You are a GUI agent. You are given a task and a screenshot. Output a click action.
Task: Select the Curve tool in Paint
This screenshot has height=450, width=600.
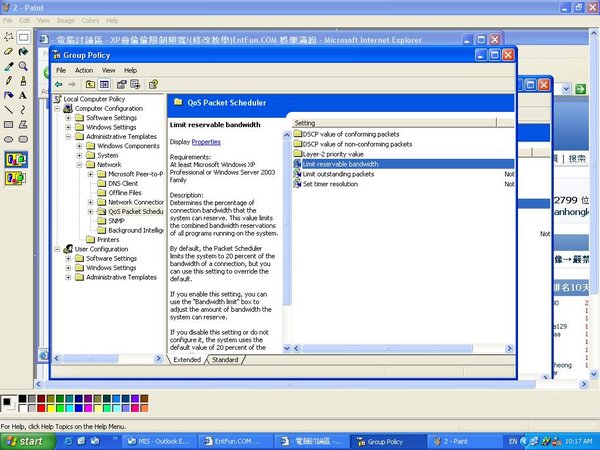point(23,110)
